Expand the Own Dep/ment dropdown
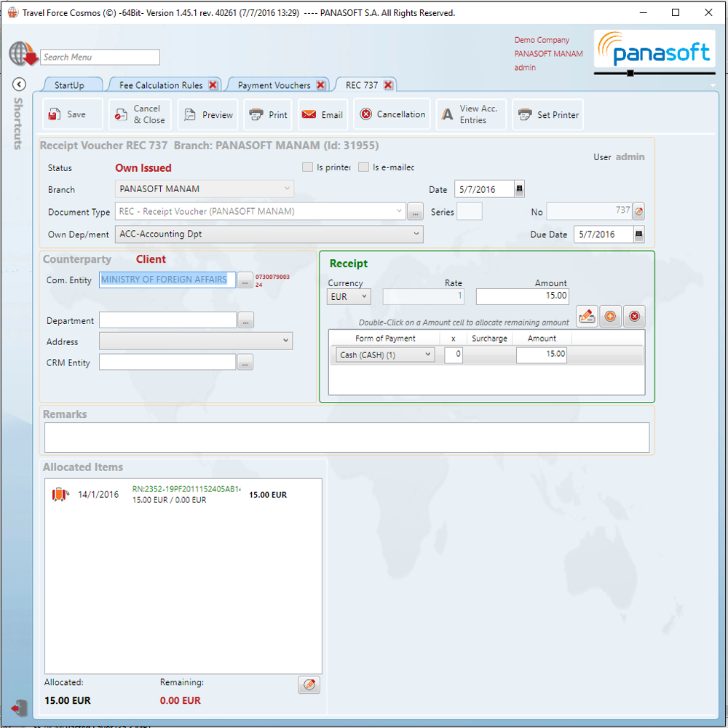This screenshot has width=728, height=728. pyautogui.click(x=416, y=234)
